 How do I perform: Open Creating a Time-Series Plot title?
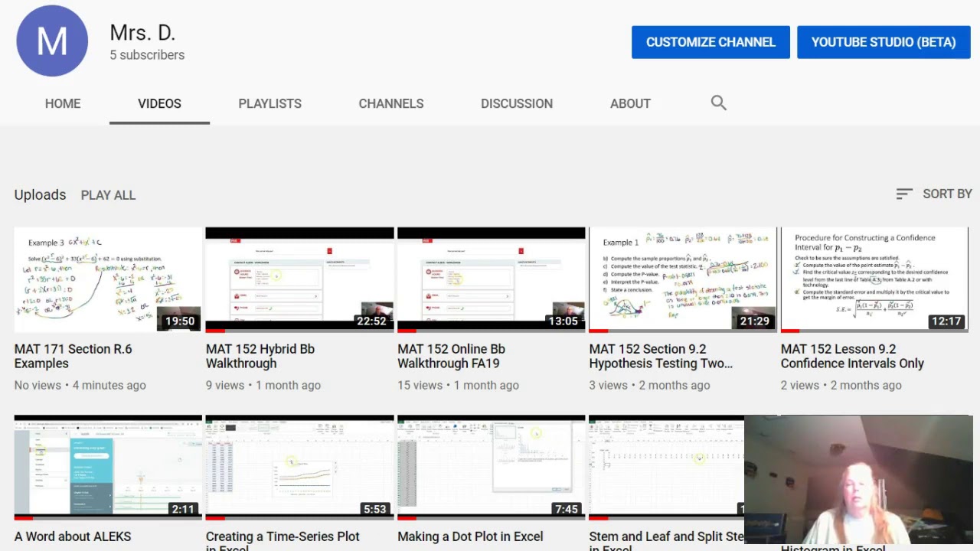click(283, 540)
